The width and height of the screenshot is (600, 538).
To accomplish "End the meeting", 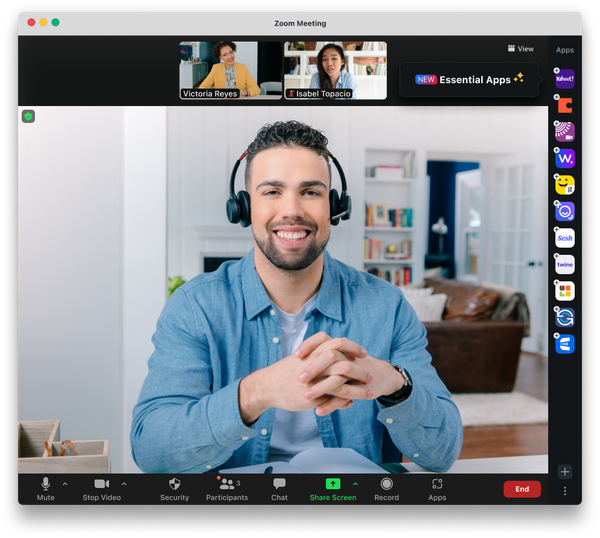I will tap(522, 489).
